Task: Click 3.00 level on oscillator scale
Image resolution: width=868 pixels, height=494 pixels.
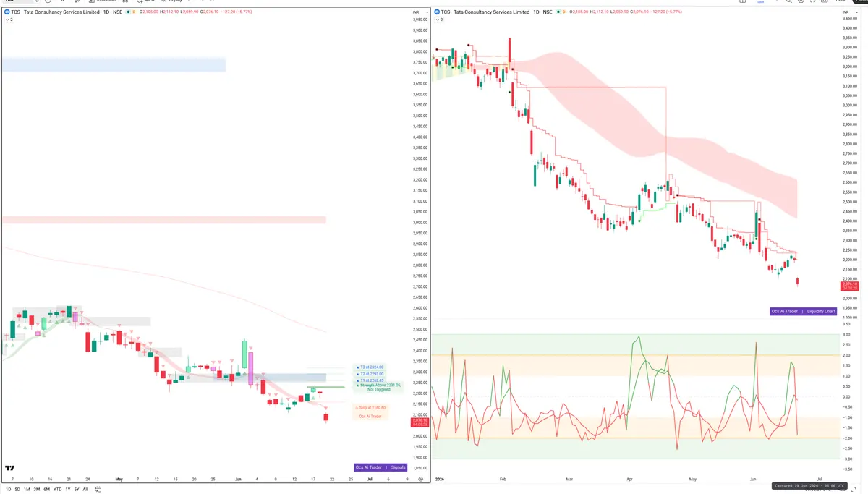Action: click(x=846, y=334)
